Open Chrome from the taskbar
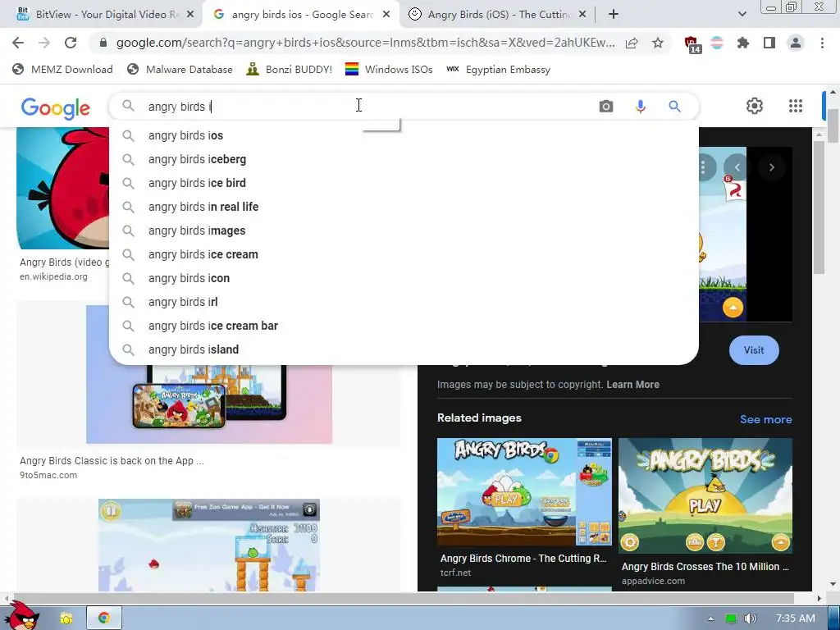This screenshot has height=630, width=840. click(104, 619)
